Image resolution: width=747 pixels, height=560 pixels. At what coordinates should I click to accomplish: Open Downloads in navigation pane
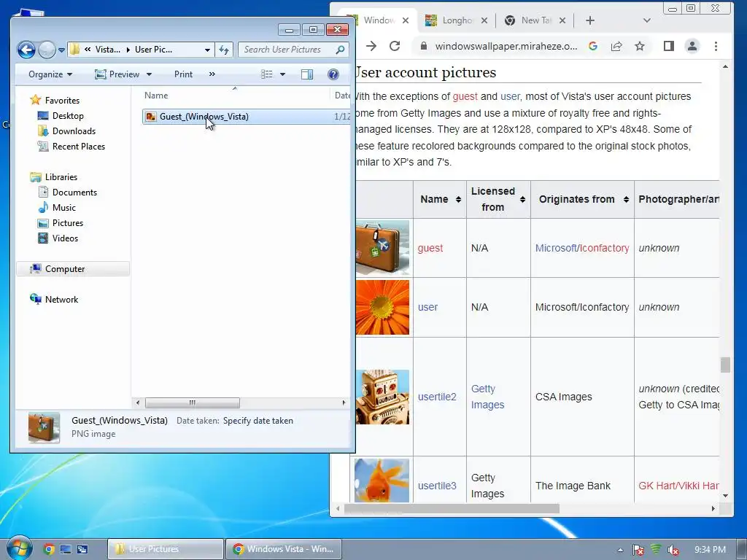[x=74, y=131]
